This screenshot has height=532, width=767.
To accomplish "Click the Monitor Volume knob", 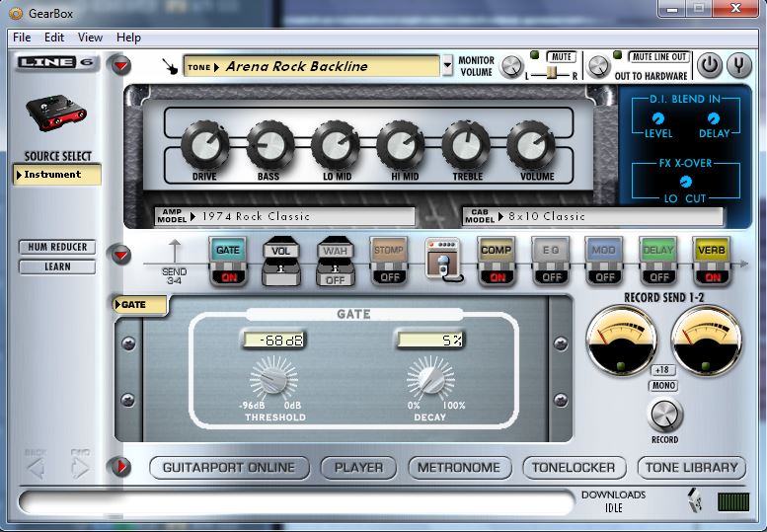I will click(x=511, y=66).
